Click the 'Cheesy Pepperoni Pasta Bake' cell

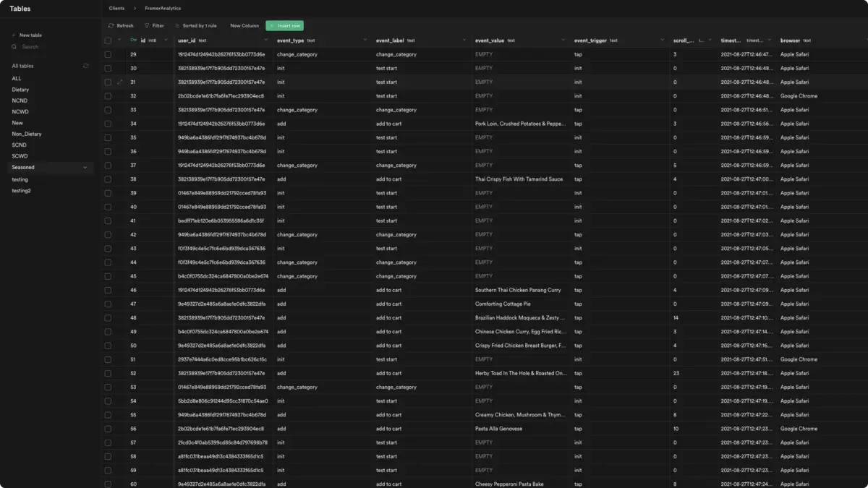pyautogui.click(x=519, y=484)
